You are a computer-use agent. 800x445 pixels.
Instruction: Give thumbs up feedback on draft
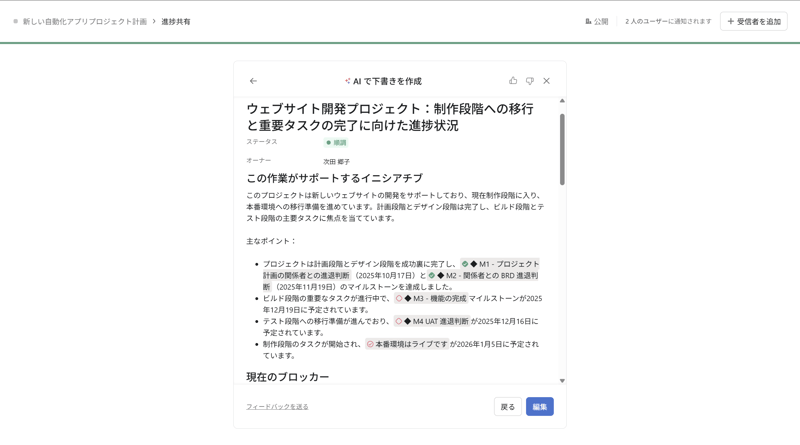pyautogui.click(x=513, y=81)
